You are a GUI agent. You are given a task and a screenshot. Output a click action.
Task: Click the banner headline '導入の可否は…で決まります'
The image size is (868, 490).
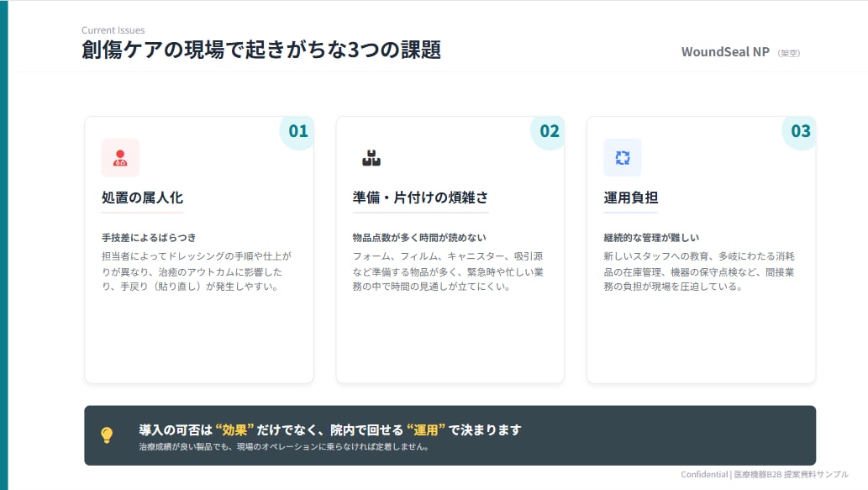[330, 430]
